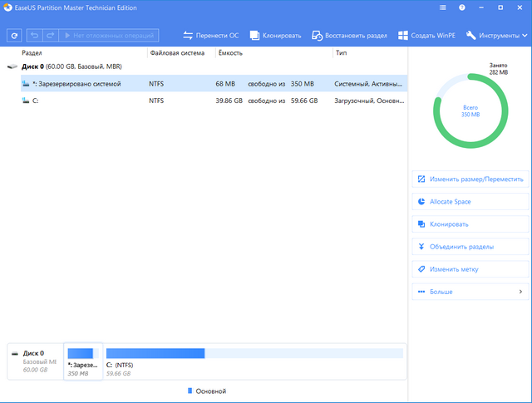Expand the Инструменты dropdown menu

pyautogui.click(x=496, y=36)
